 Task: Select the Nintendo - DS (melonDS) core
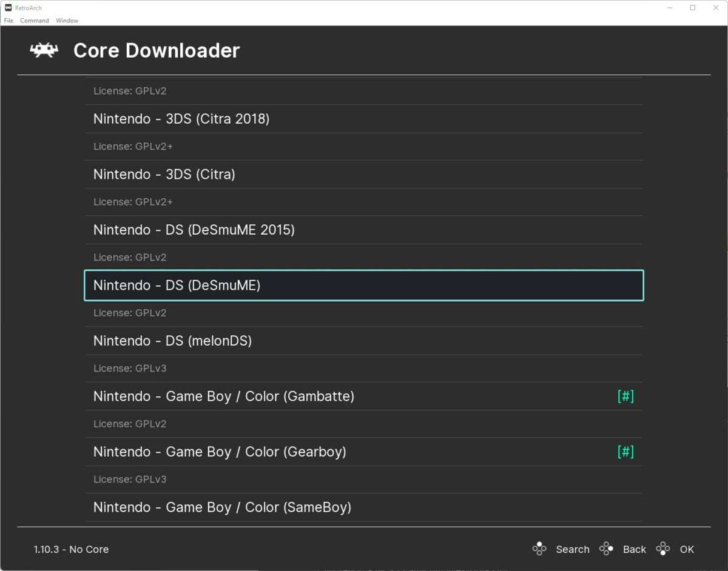click(x=173, y=341)
